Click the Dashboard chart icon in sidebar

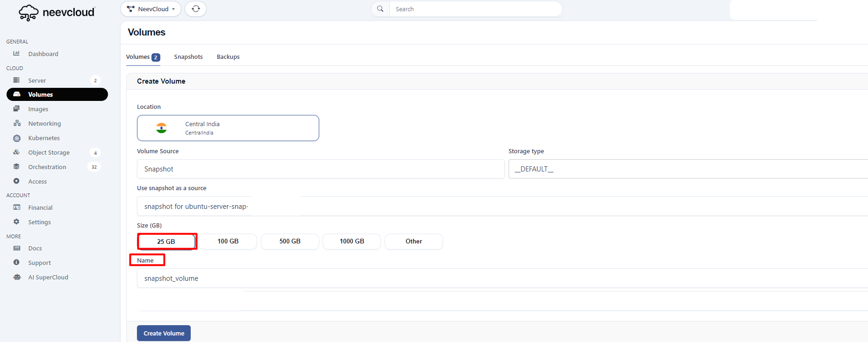point(16,54)
